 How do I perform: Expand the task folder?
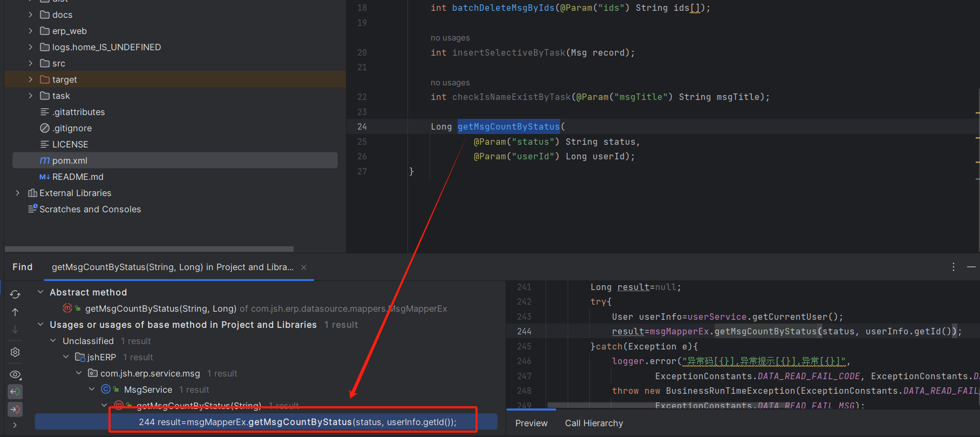[x=30, y=96]
